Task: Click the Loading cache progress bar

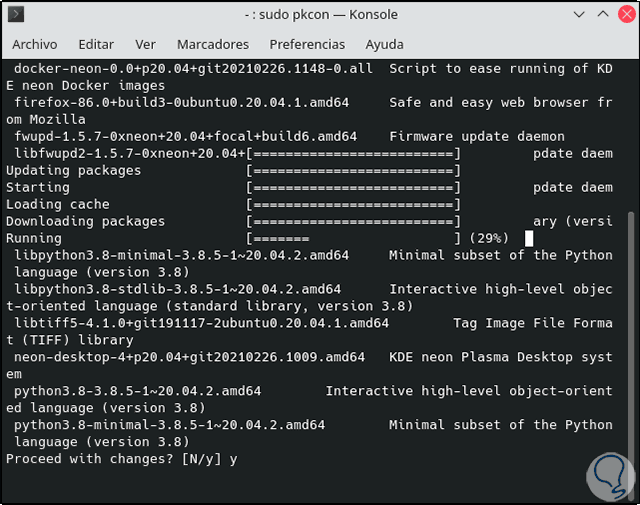Action: (354, 204)
